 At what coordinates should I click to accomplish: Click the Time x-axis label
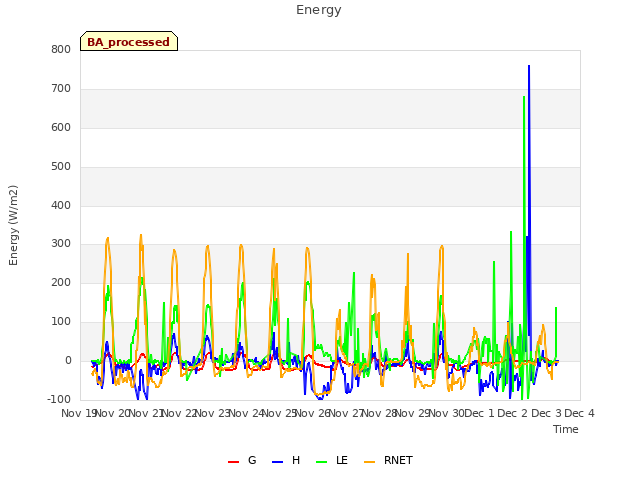(x=565, y=429)
